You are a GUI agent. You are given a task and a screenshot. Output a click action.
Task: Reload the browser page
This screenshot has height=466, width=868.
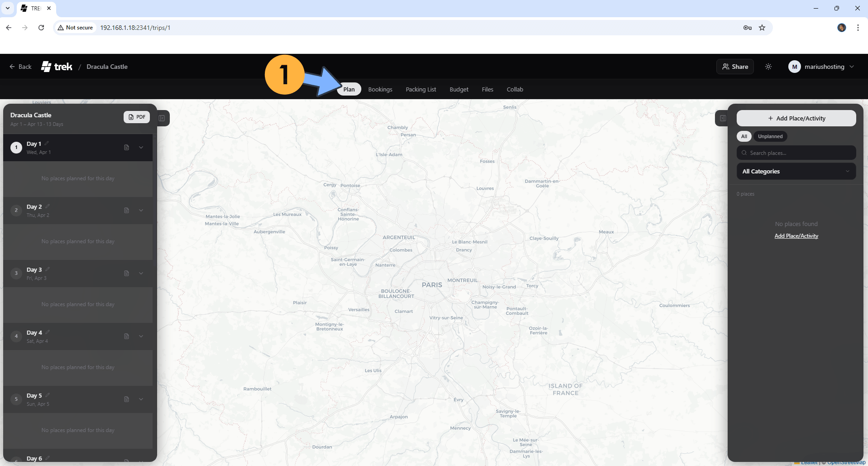coord(41,28)
